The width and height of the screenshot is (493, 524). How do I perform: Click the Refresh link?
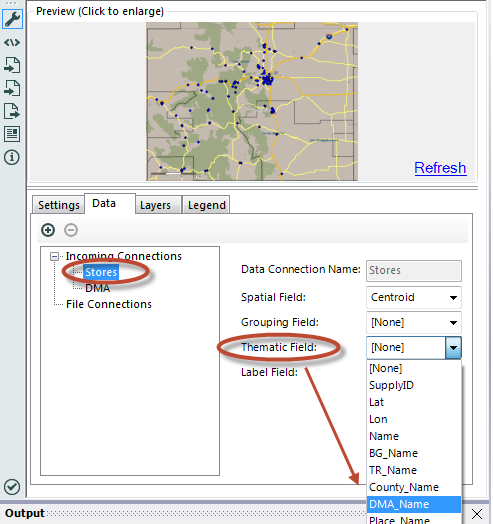click(440, 168)
